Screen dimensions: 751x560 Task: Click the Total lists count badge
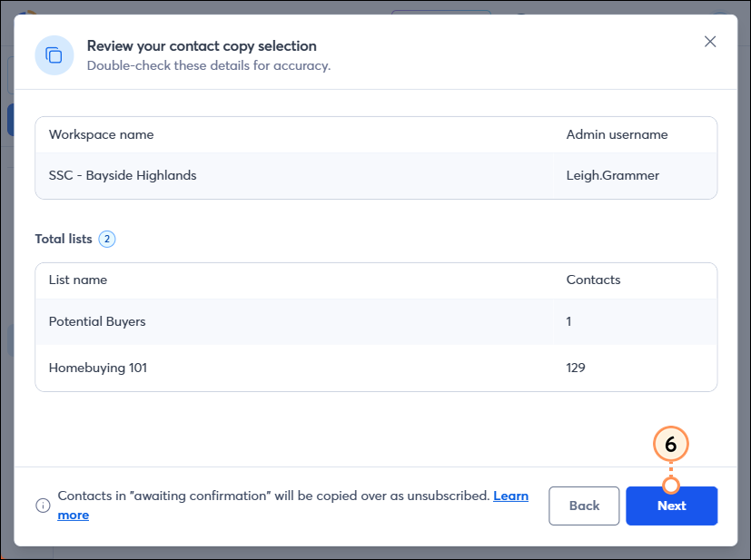tap(107, 239)
